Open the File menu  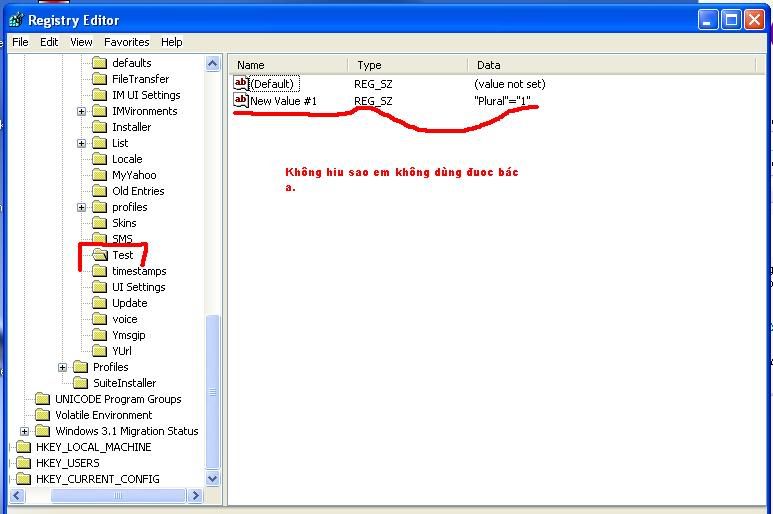[x=20, y=42]
